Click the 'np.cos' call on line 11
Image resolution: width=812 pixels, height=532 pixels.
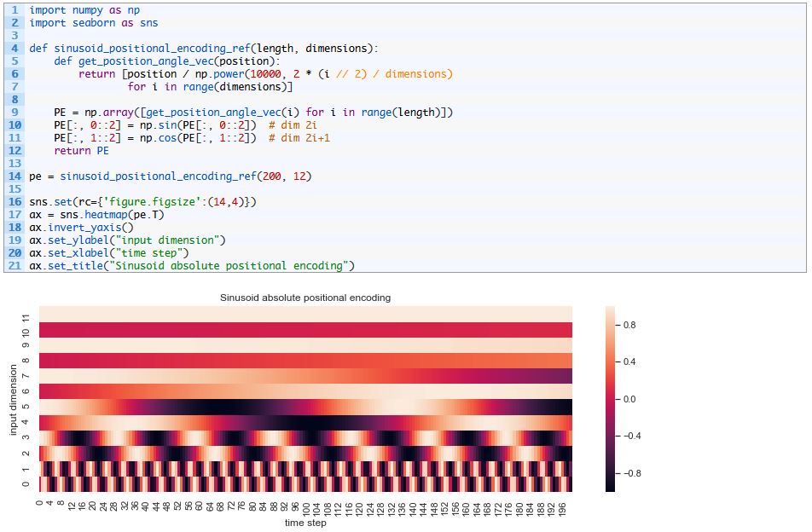(x=159, y=137)
